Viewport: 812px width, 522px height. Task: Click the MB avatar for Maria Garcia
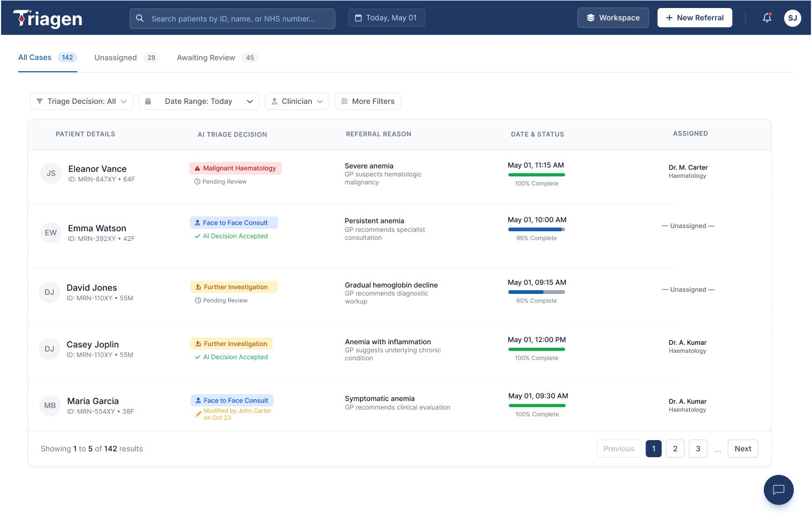coord(50,406)
